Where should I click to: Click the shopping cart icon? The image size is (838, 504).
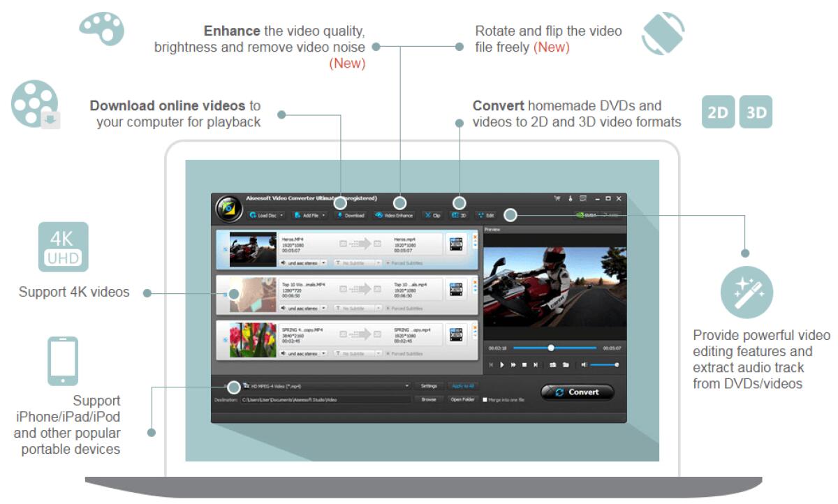(559, 198)
